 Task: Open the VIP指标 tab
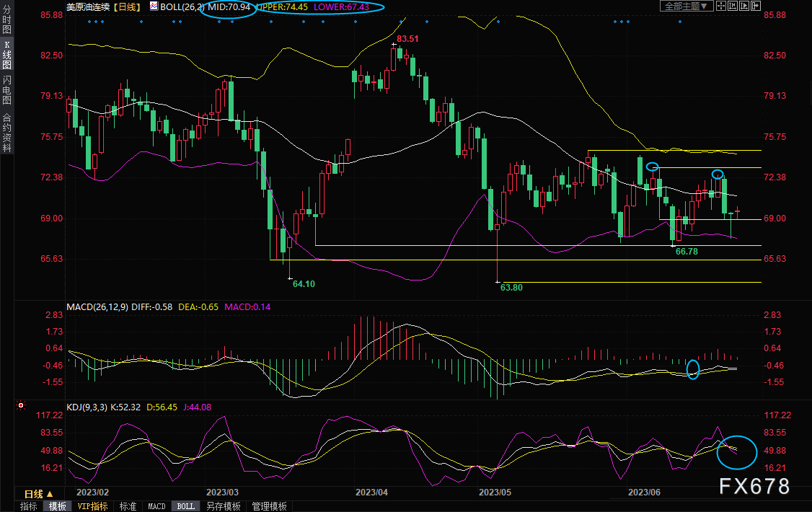pyautogui.click(x=93, y=506)
